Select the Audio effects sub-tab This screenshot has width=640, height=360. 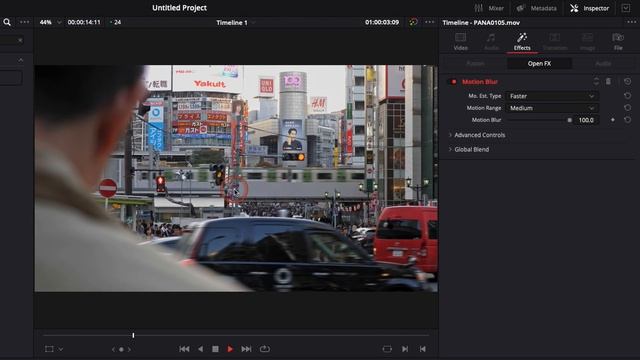(603, 64)
